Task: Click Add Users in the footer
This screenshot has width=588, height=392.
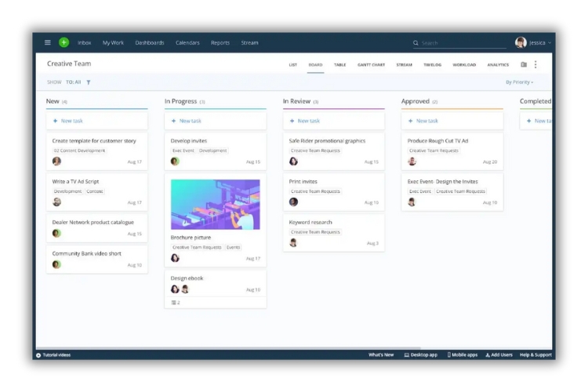Action: point(499,355)
